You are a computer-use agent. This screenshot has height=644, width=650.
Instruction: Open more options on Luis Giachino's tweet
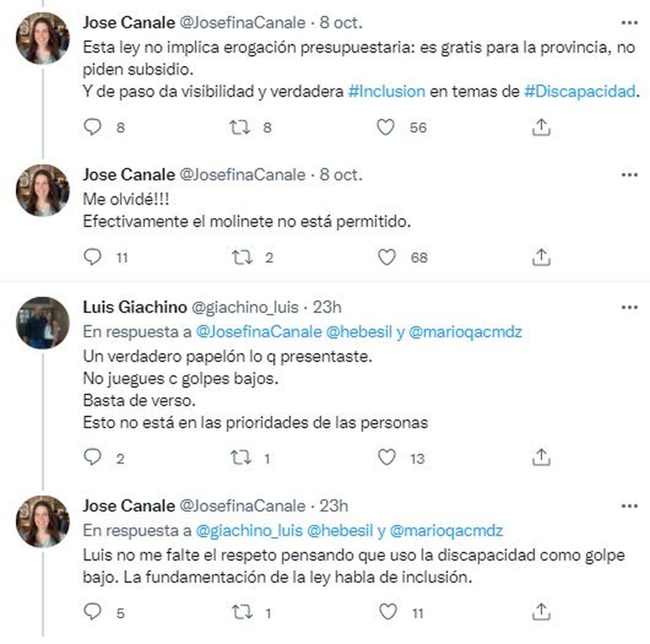pyautogui.click(x=629, y=308)
